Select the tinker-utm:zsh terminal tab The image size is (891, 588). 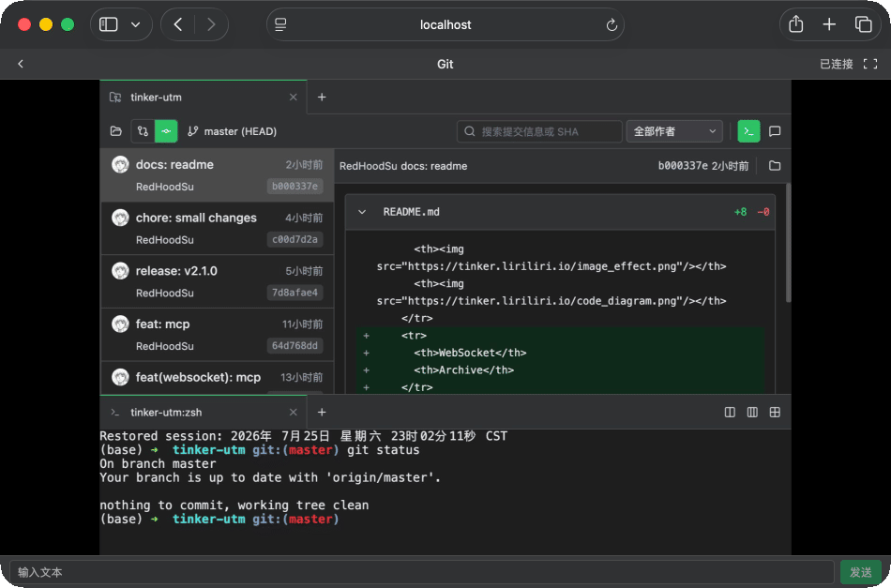click(204, 413)
